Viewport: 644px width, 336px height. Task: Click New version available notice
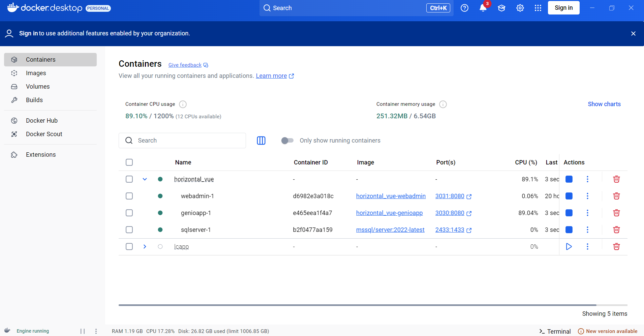point(608,331)
